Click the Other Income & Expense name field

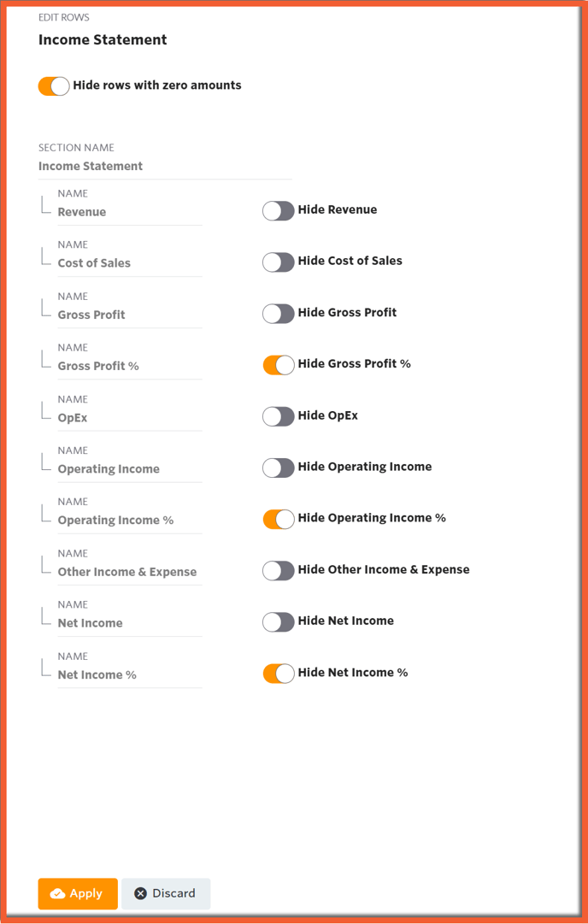click(130, 572)
